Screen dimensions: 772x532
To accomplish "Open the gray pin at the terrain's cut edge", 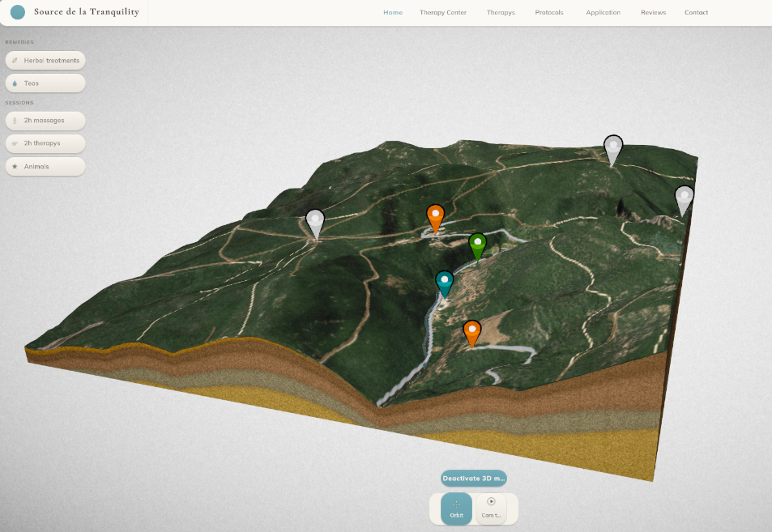I will (x=684, y=199).
